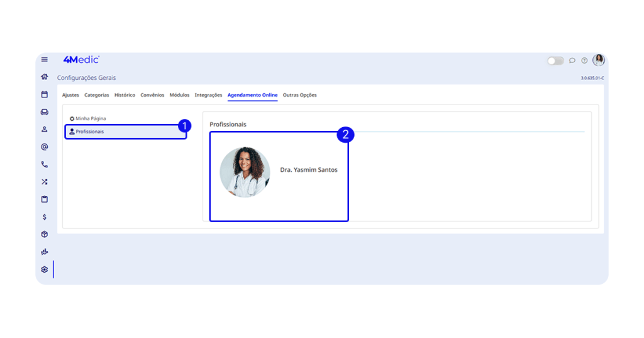Open the dollar sign financial icon
Image resolution: width=644 pixels, height=338 pixels.
tap(45, 217)
